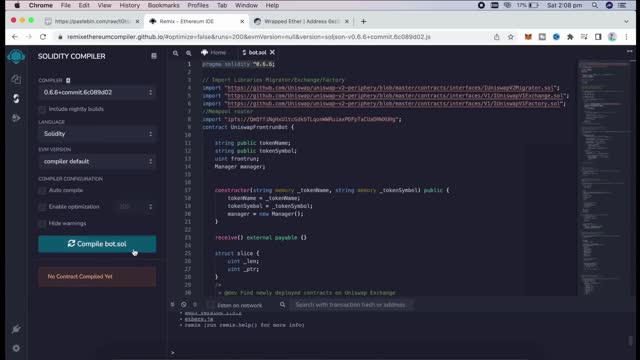Zoom out the editor font
The image size is (640, 360).
pos(176,53)
